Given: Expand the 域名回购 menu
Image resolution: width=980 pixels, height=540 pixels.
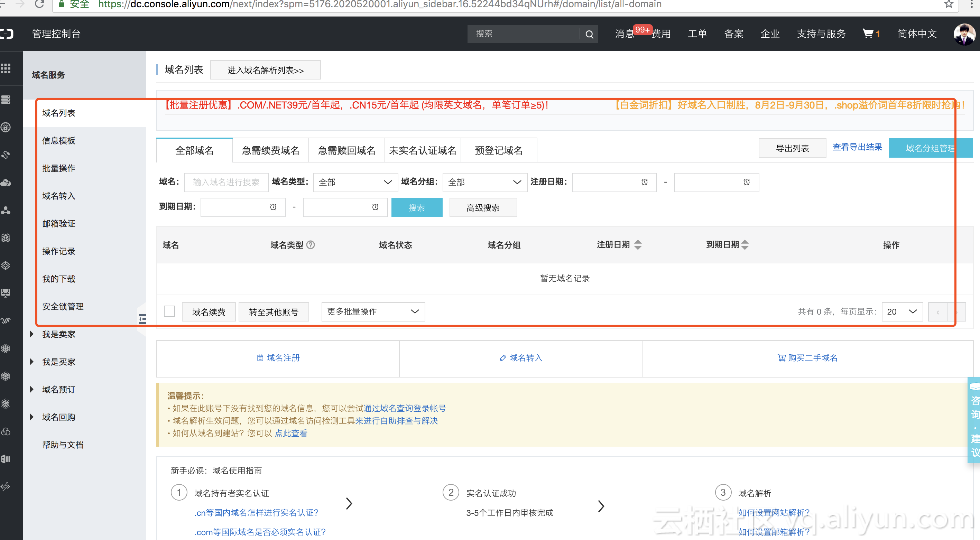Looking at the screenshot, I should tap(58, 417).
